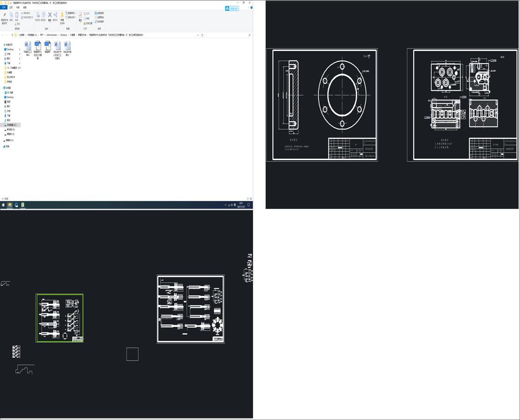Click the Edit command in Open group
The height and width of the screenshot is (420, 520).
pyautogui.click(x=87, y=19)
